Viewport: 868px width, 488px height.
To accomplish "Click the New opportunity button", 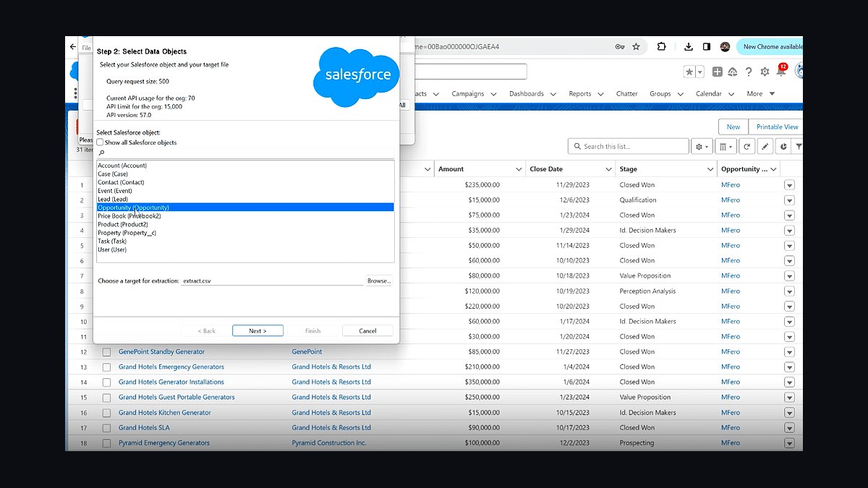I will click(x=733, y=127).
